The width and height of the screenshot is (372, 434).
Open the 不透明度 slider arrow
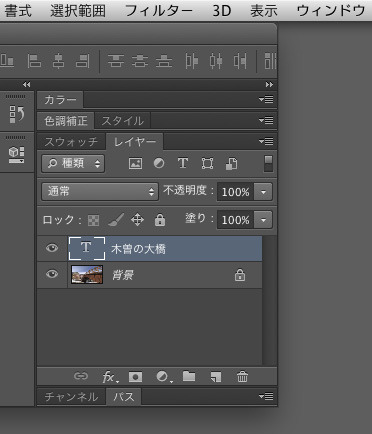tap(263, 192)
